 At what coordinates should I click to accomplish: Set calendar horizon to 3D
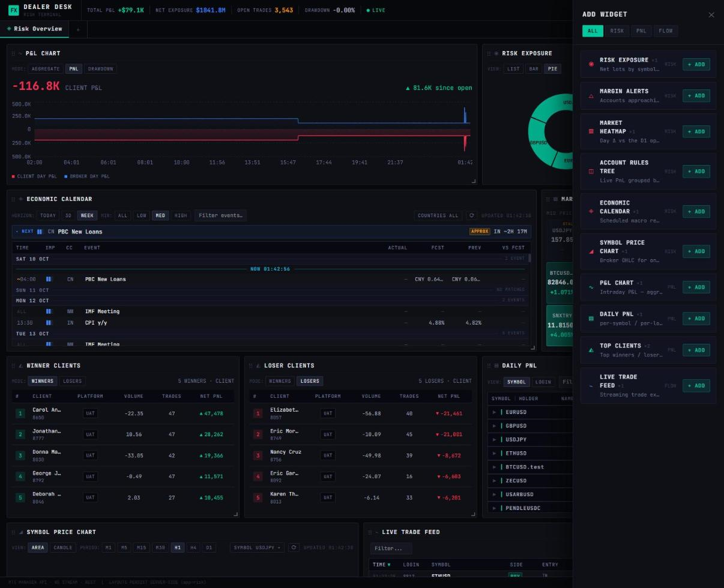coord(68,215)
